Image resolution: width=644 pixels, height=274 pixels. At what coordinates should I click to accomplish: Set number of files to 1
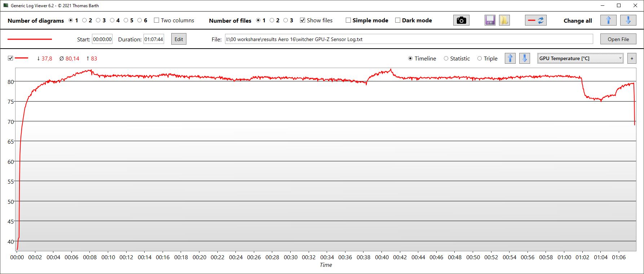(x=258, y=21)
